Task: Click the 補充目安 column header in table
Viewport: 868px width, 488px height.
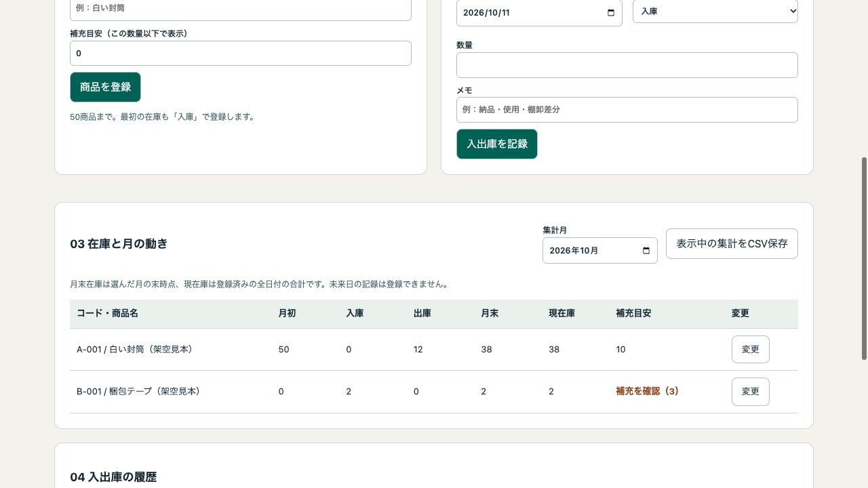Action: [x=633, y=313]
